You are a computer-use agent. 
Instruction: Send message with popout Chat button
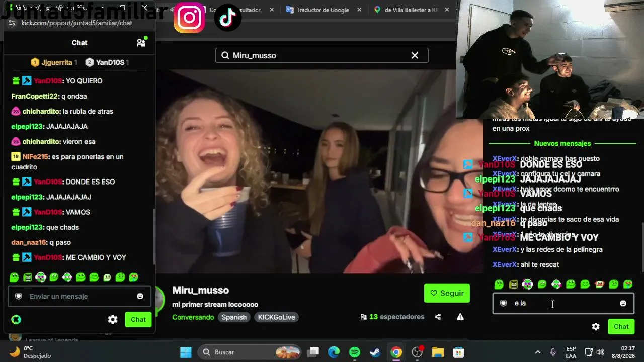(138, 319)
